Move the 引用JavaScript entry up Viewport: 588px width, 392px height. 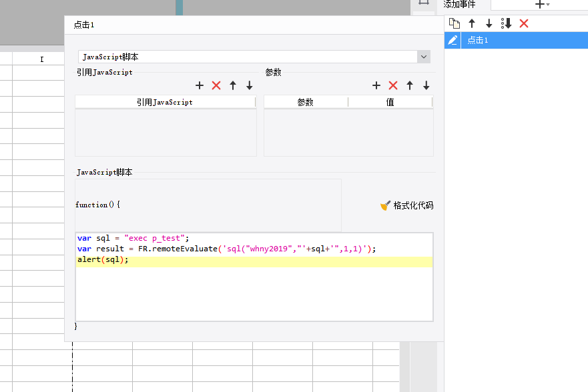pos(233,85)
